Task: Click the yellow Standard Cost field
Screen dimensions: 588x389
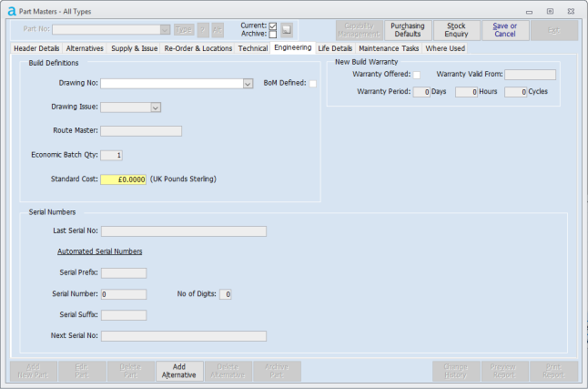Action: [x=123, y=179]
